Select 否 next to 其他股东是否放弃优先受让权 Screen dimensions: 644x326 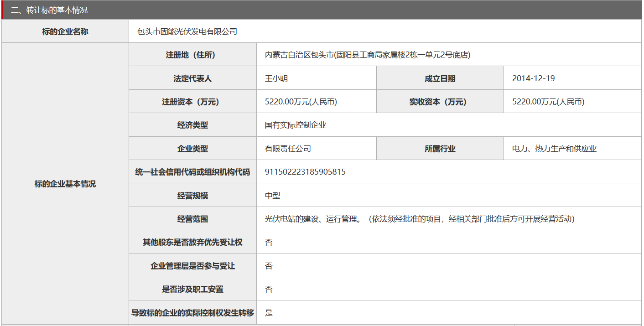click(269, 243)
